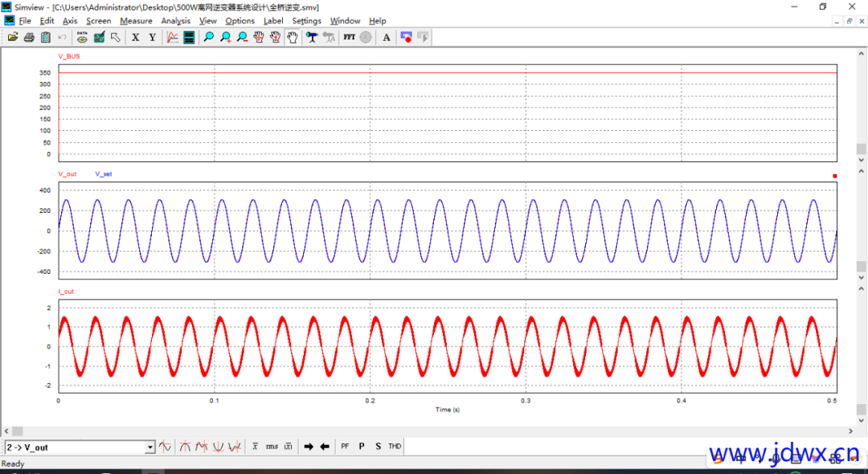Move cursor to next point right arrow

(x=309, y=447)
